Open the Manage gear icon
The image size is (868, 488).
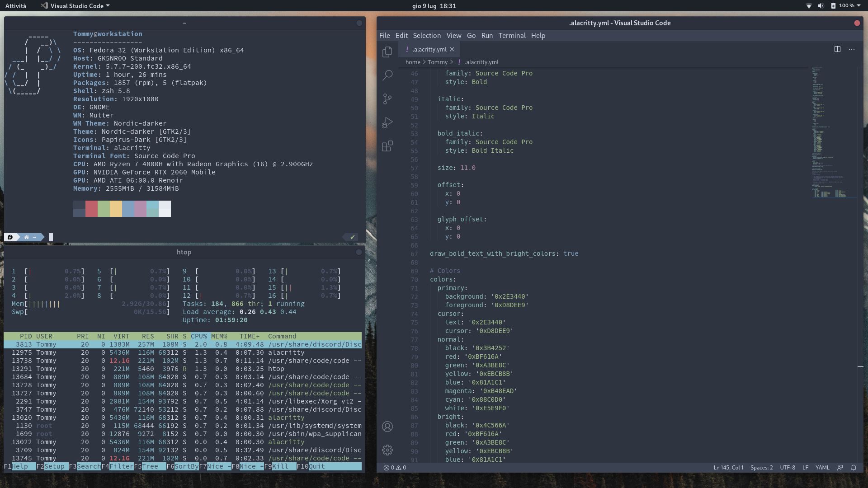point(387,450)
